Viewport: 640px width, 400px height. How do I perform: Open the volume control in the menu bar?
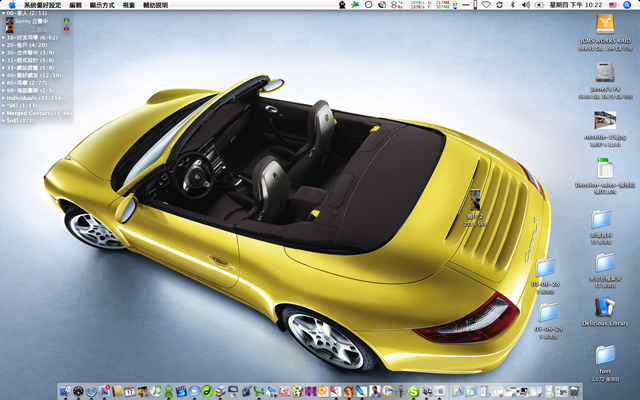(x=526, y=5)
